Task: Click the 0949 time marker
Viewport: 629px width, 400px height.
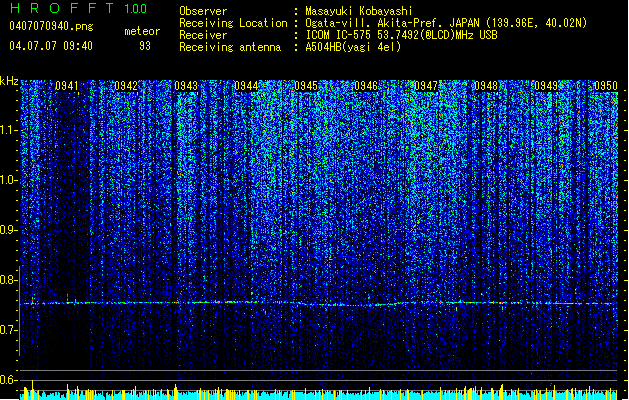Action: [x=546, y=86]
